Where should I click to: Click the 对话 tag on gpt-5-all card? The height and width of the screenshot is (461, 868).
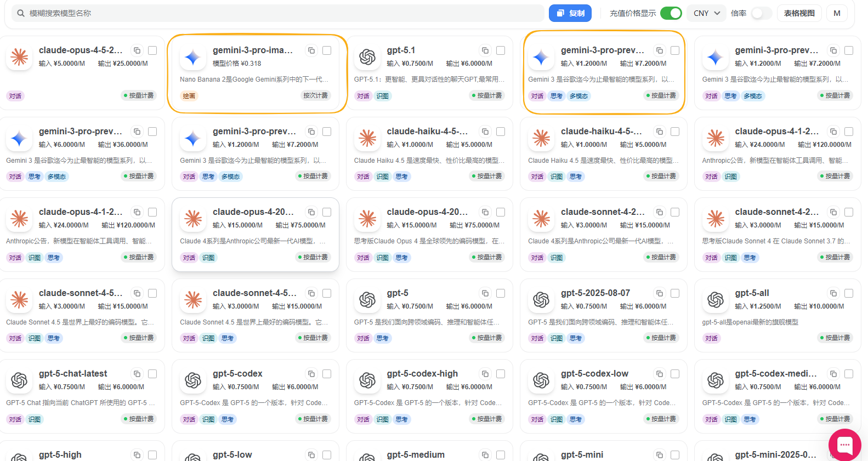tap(711, 338)
